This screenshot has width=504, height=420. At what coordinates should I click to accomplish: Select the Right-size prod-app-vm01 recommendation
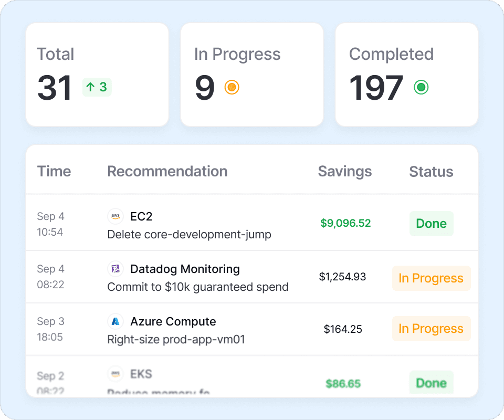[176, 339]
